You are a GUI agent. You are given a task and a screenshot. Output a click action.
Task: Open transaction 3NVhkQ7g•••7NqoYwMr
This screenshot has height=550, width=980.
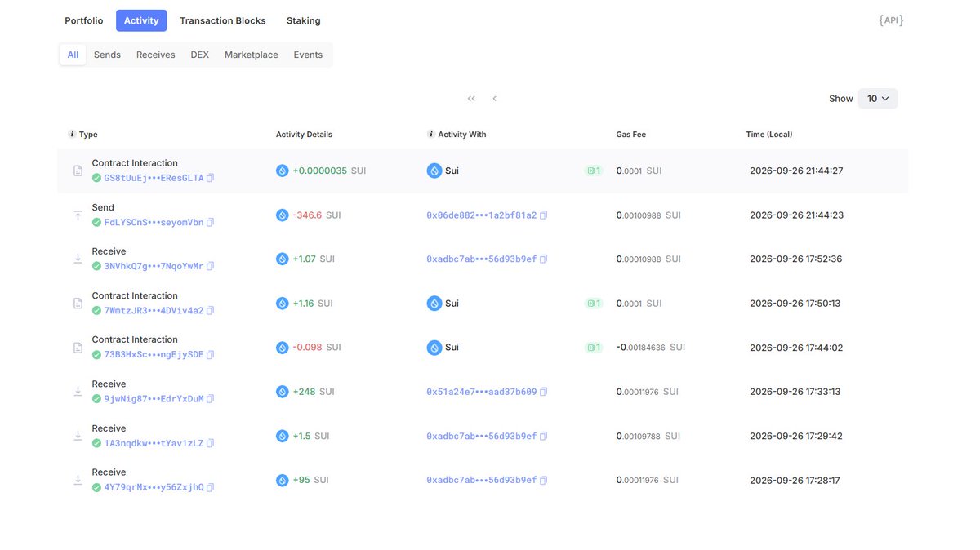pos(154,266)
